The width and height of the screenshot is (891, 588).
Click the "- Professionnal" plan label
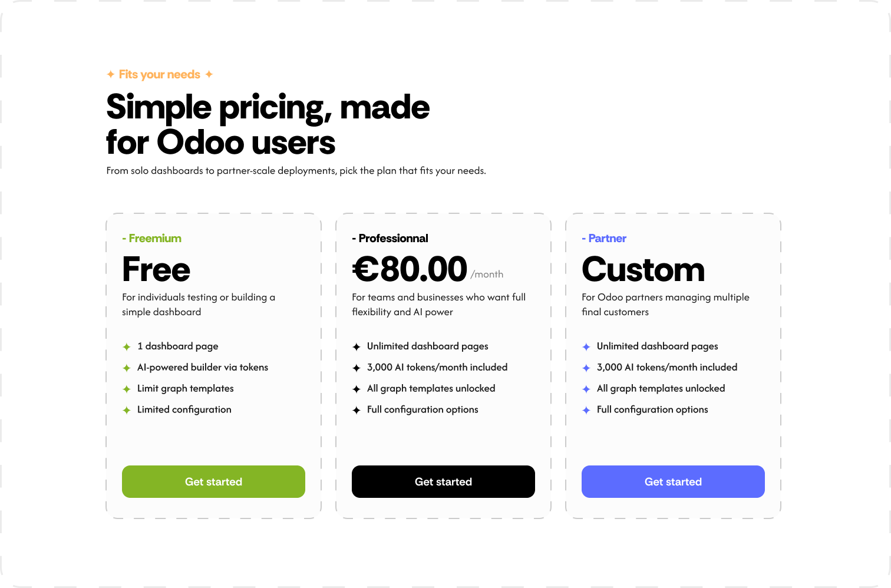pyautogui.click(x=390, y=239)
